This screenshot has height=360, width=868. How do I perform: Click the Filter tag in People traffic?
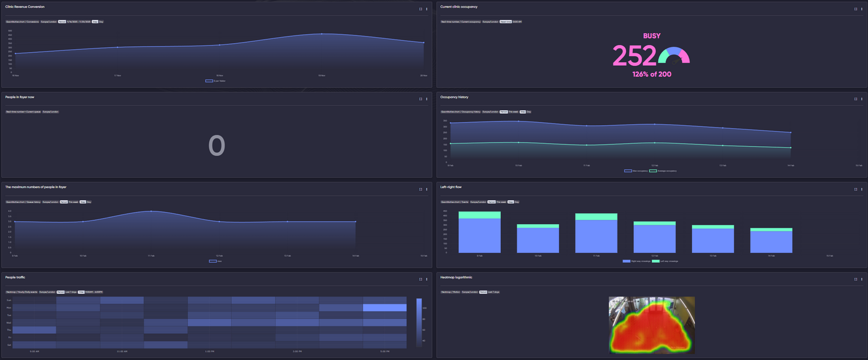(x=81, y=292)
